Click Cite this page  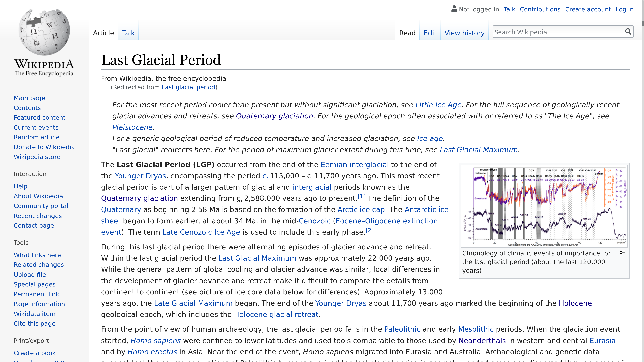[x=35, y=323]
